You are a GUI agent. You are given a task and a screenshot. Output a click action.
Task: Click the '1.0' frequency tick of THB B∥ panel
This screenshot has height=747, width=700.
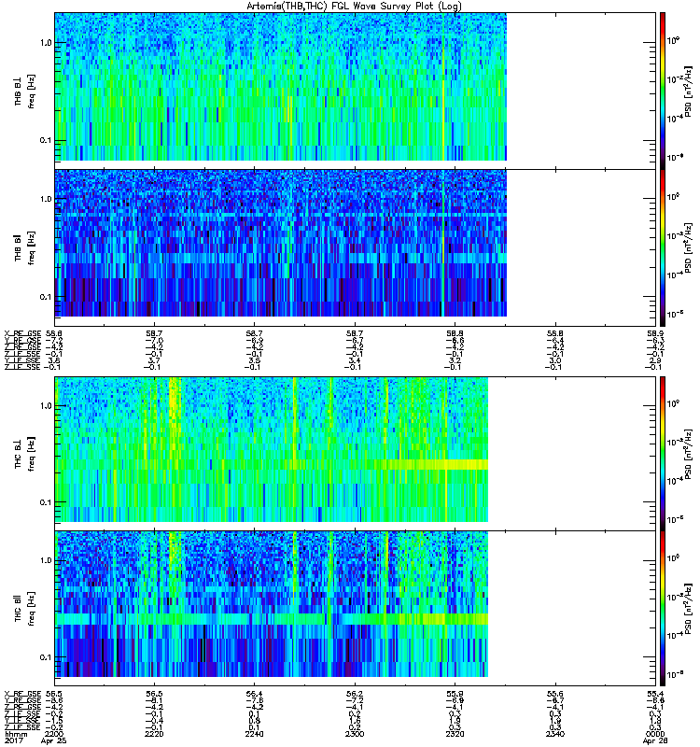pos(46,199)
